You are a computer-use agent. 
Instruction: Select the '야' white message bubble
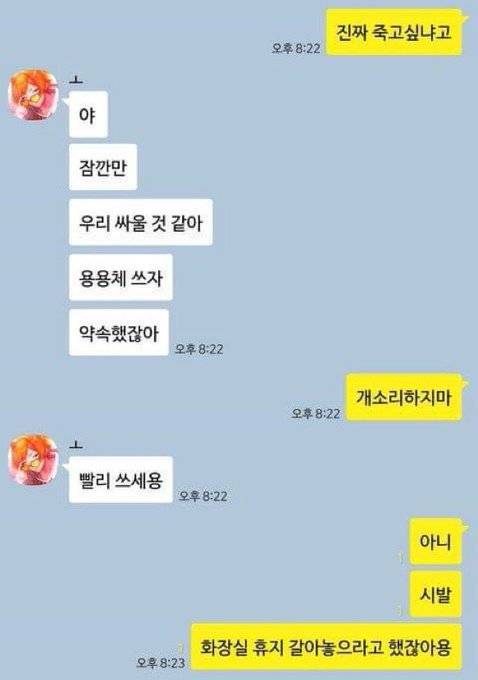coord(88,115)
